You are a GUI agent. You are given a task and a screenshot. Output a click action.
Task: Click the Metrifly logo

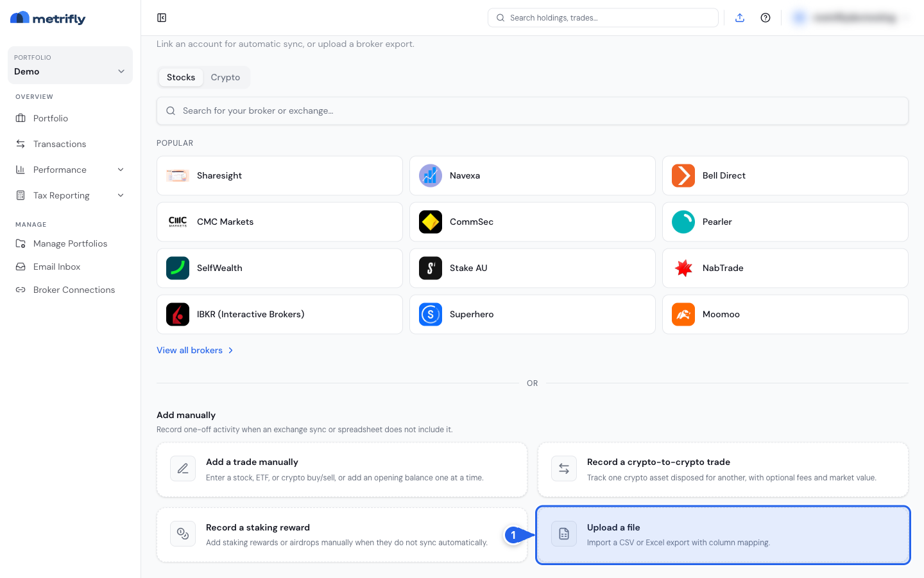(48, 18)
